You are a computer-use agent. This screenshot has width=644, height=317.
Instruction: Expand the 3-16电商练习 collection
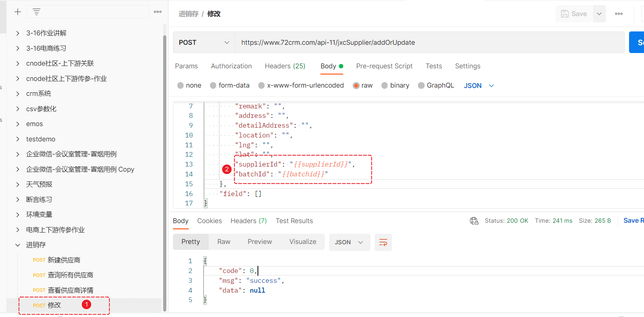click(18, 48)
